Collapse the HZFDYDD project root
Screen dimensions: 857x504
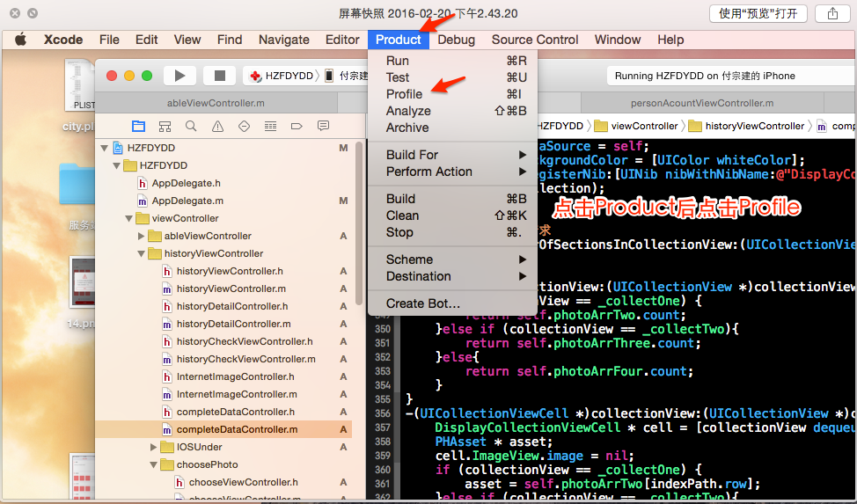point(104,148)
